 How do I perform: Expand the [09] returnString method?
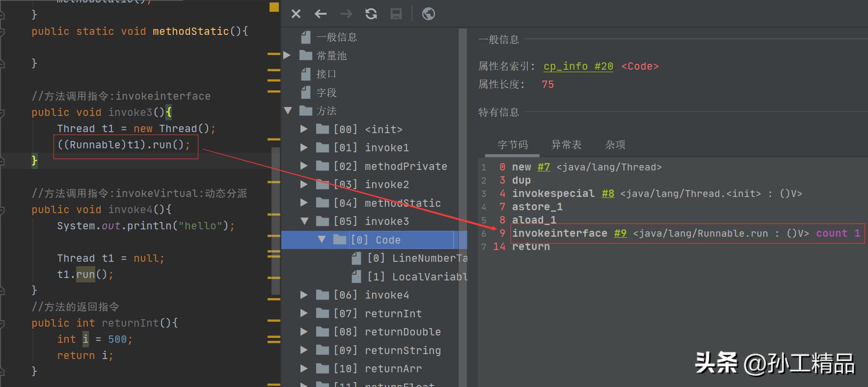click(304, 350)
